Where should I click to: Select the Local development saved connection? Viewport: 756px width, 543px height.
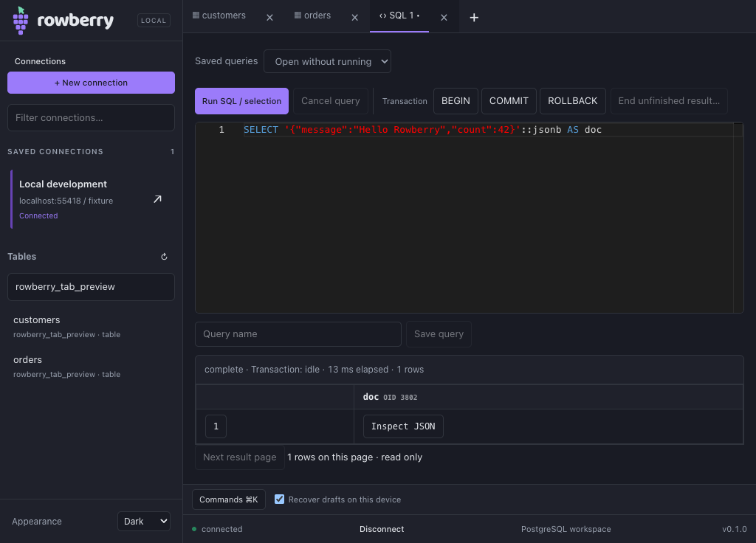(x=92, y=199)
